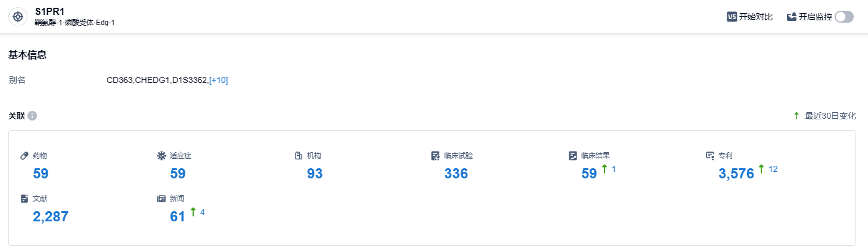Click the pill icon beside 药物
868x250 pixels.
[x=24, y=156]
